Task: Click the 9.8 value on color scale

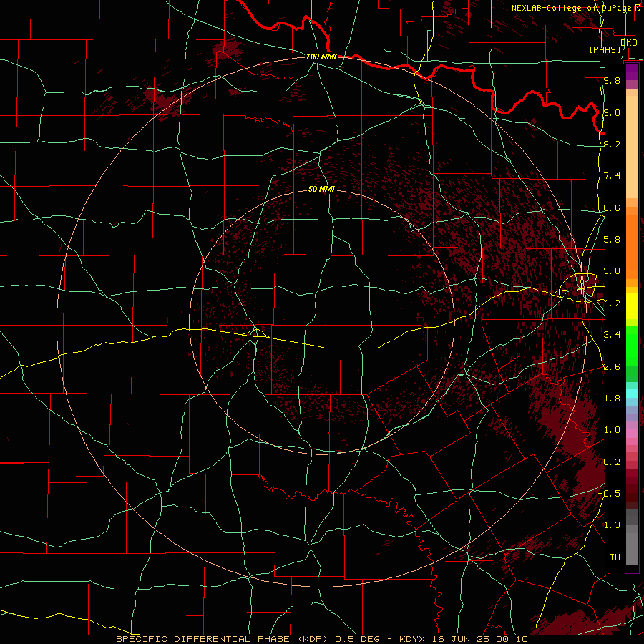Action: coord(612,80)
